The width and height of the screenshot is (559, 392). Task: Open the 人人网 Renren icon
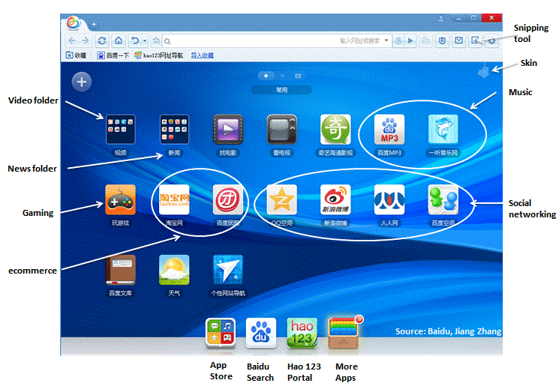tap(389, 199)
